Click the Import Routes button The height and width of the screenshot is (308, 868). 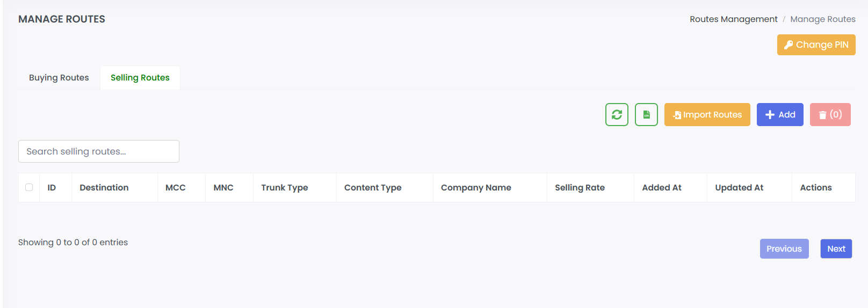[707, 114]
